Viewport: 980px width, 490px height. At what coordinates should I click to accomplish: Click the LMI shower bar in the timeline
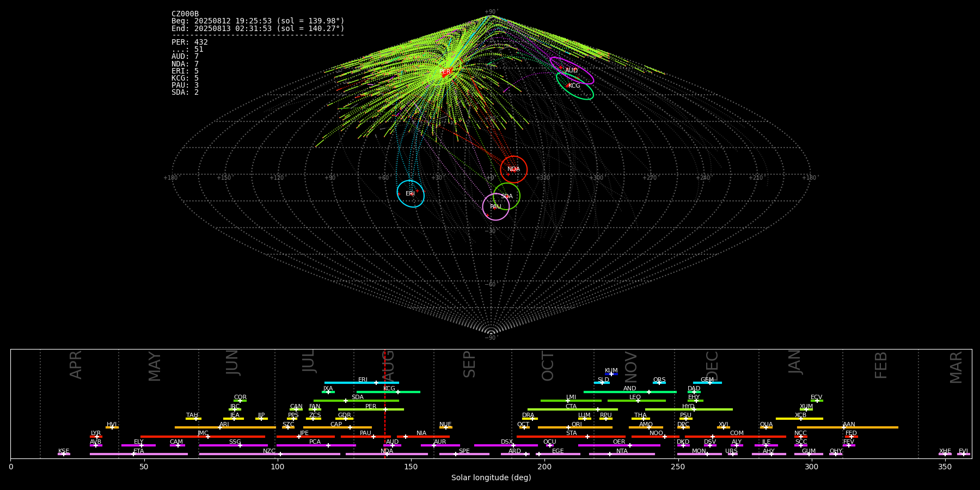point(571,401)
